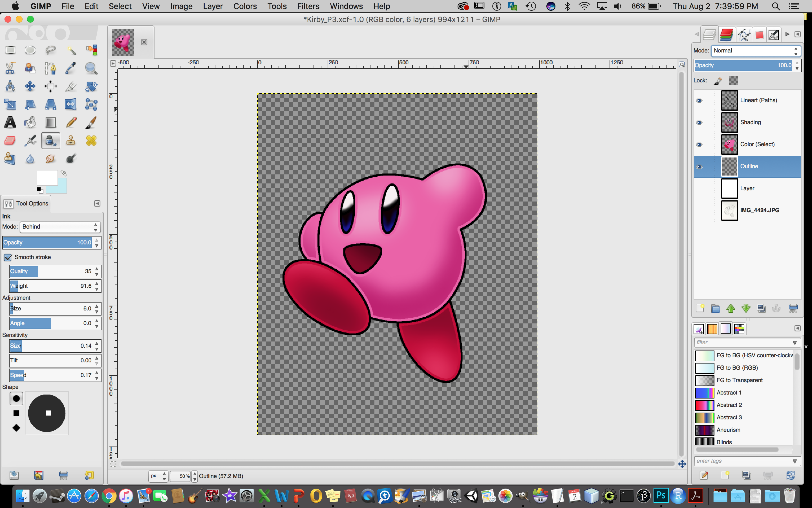Select the Zoom magnifier tool
This screenshot has width=812, height=508.
tap(91, 68)
